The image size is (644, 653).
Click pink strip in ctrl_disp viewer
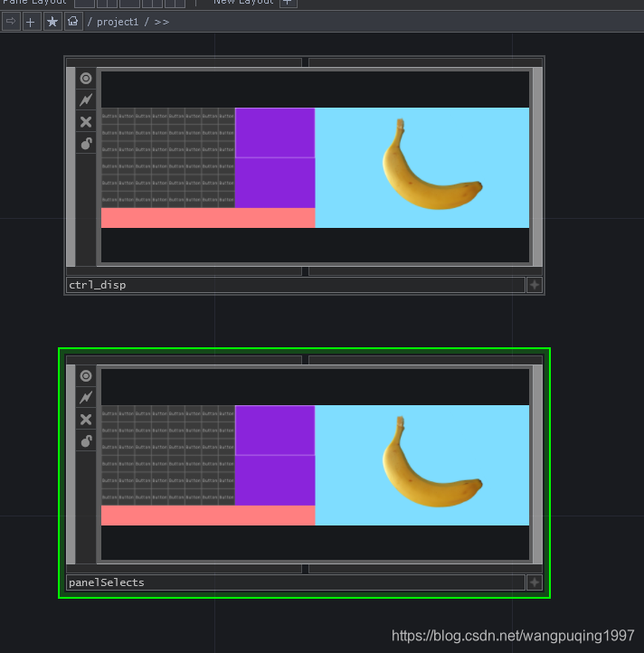click(x=208, y=218)
